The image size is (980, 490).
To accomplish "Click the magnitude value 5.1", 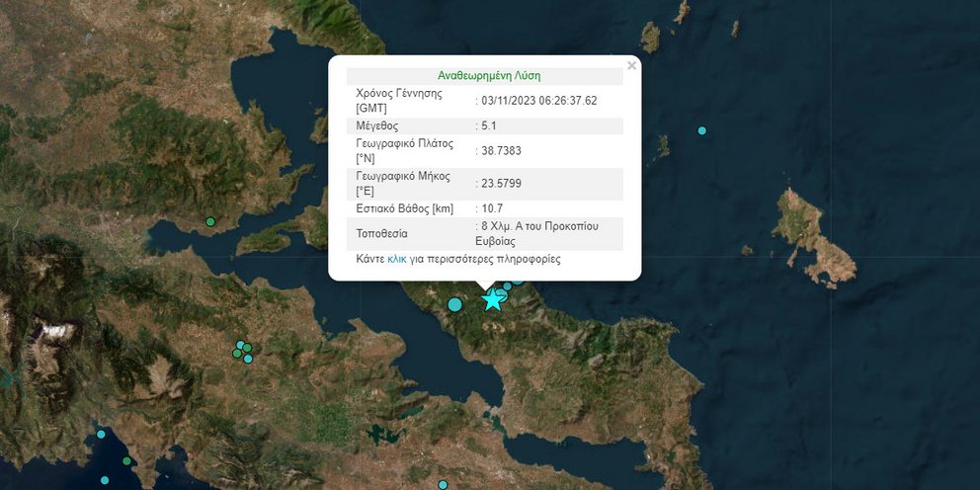I will point(489,126).
